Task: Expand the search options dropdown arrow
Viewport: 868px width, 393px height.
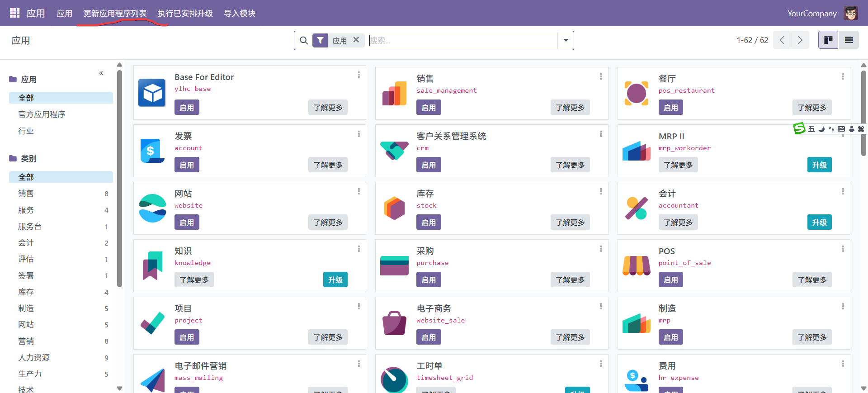Action: [x=566, y=41]
